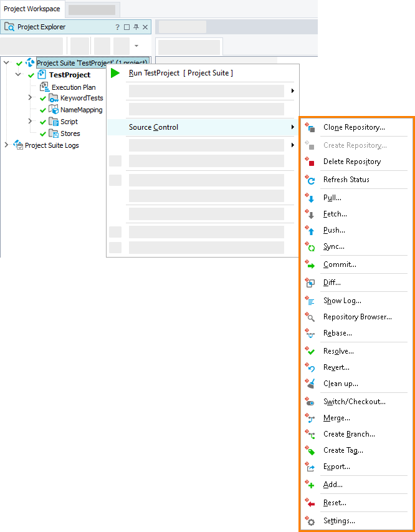The image size is (415, 532).
Task: Click the Refresh Status circular arrow icon
Action: click(310, 180)
